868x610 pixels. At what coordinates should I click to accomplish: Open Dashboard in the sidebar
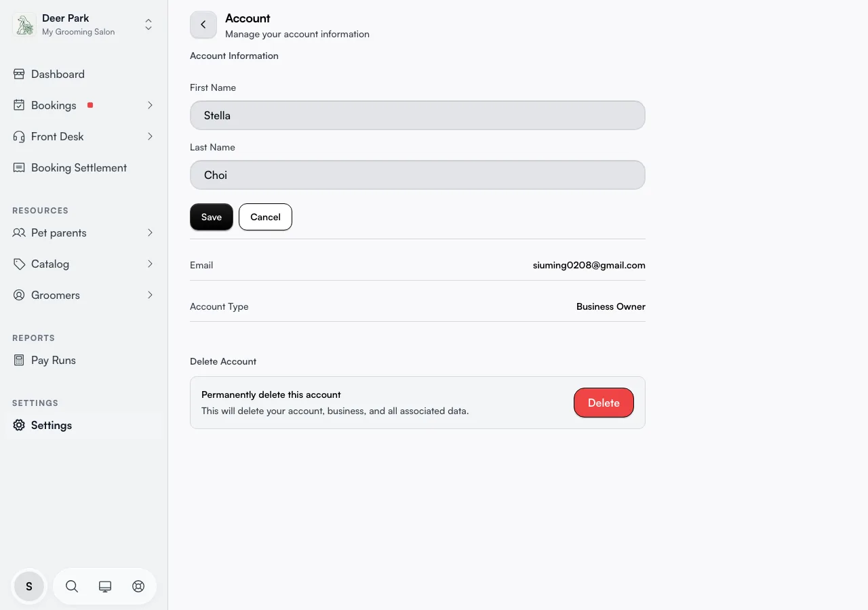coord(84,74)
